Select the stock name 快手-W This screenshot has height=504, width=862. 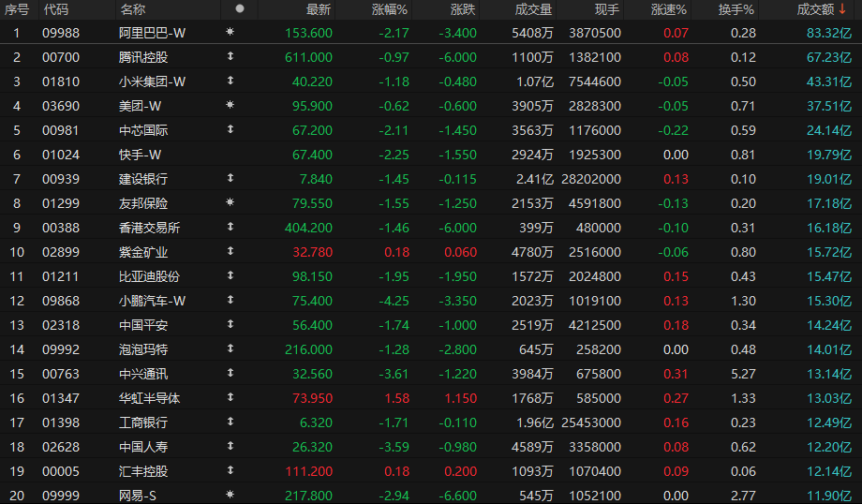[141, 155]
